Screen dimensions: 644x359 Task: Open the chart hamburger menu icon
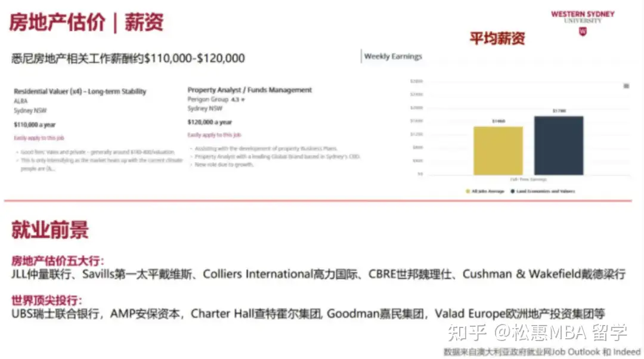click(x=626, y=86)
